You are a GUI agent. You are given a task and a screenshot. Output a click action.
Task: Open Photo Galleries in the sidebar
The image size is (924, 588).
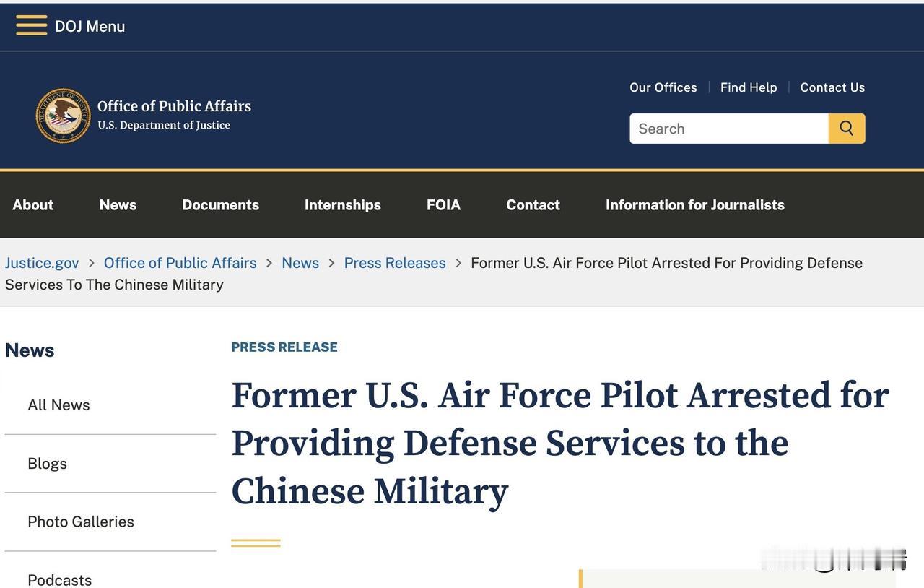click(81, 522)
